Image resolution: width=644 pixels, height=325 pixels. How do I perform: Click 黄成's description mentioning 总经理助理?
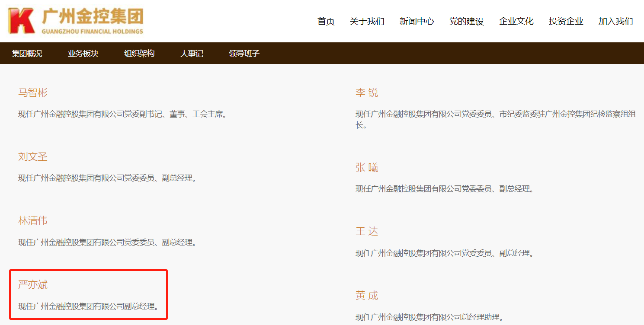tap(430, 318)
